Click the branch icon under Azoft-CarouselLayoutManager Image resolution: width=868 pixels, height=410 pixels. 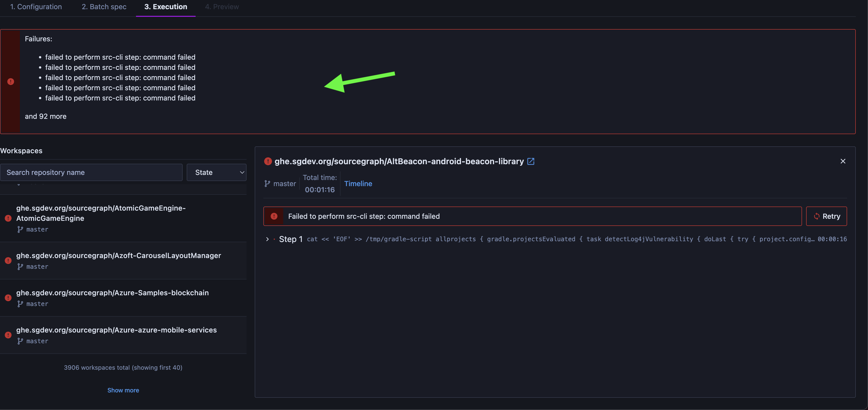pos(20,267)
